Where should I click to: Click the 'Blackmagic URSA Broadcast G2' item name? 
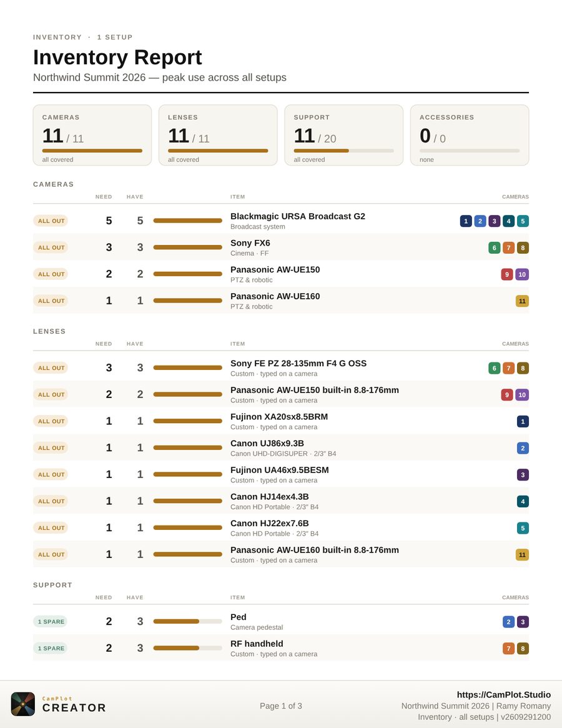(x=297, y=216)
